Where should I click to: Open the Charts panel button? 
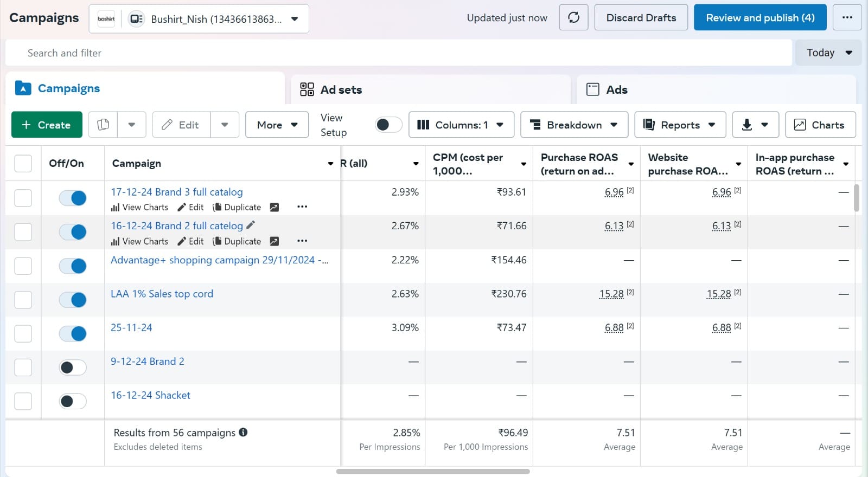[820, 125]
